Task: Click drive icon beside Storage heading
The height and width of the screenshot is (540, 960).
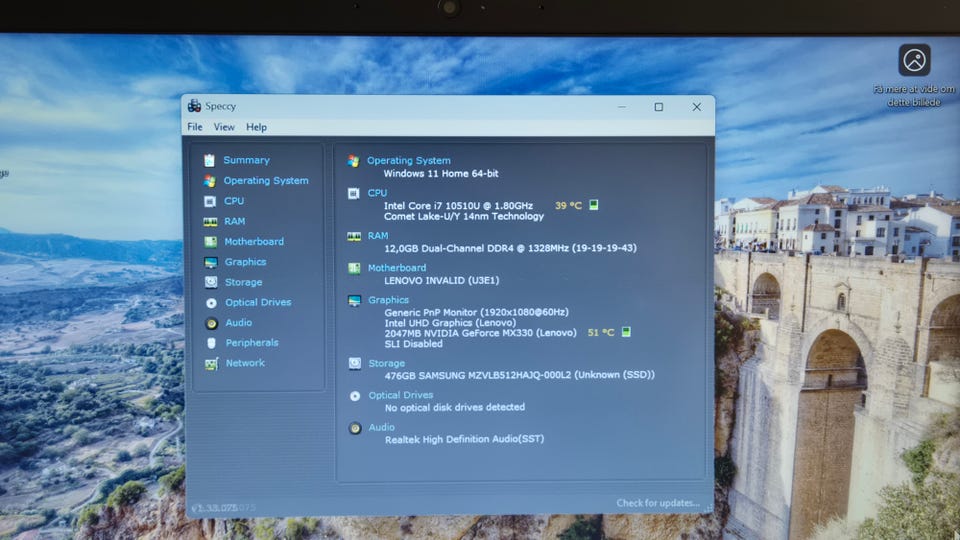Action: click(354, 364)
